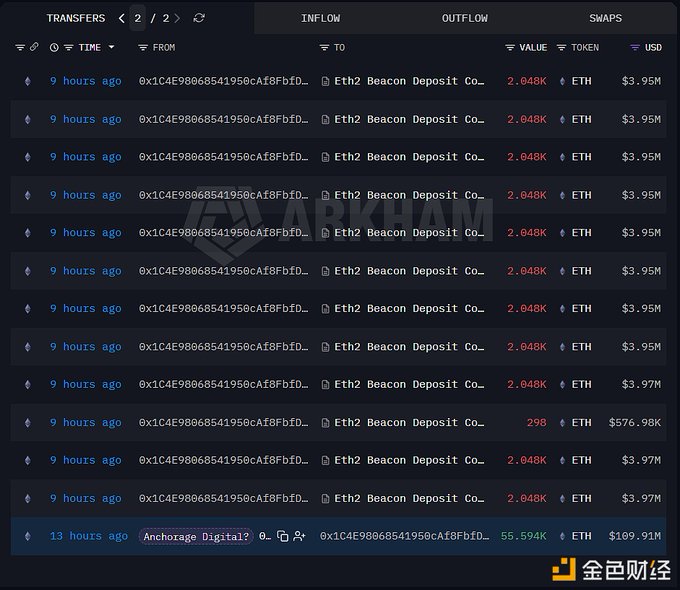Image resolution: width=680 pixels, height=590 pixels.
Task: Click the Ethereum chain icon in first row
Action: click(28, 81)
